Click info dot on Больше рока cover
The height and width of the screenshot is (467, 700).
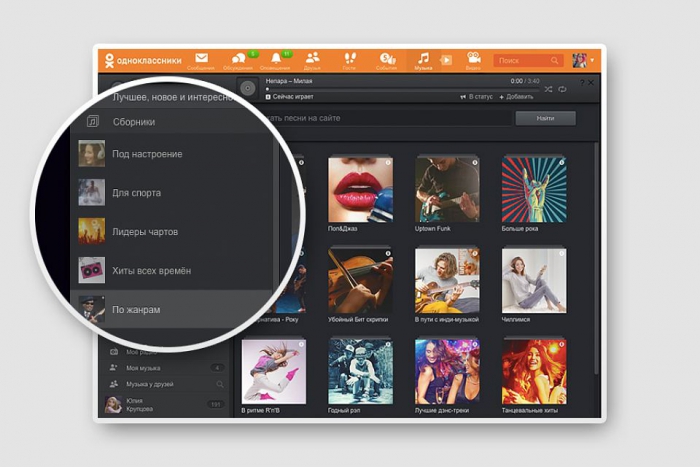[x=562, y=163]
